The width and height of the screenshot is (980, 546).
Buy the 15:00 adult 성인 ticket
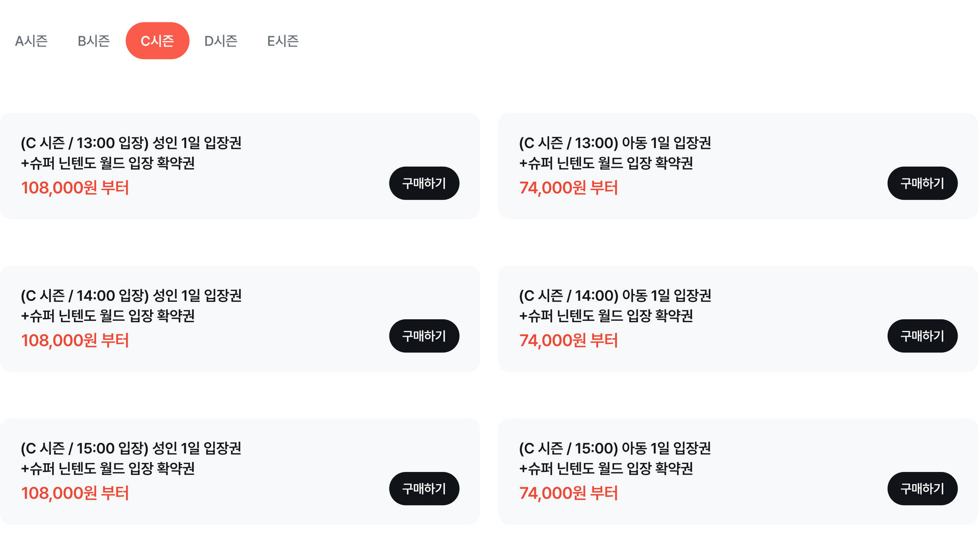424,489
